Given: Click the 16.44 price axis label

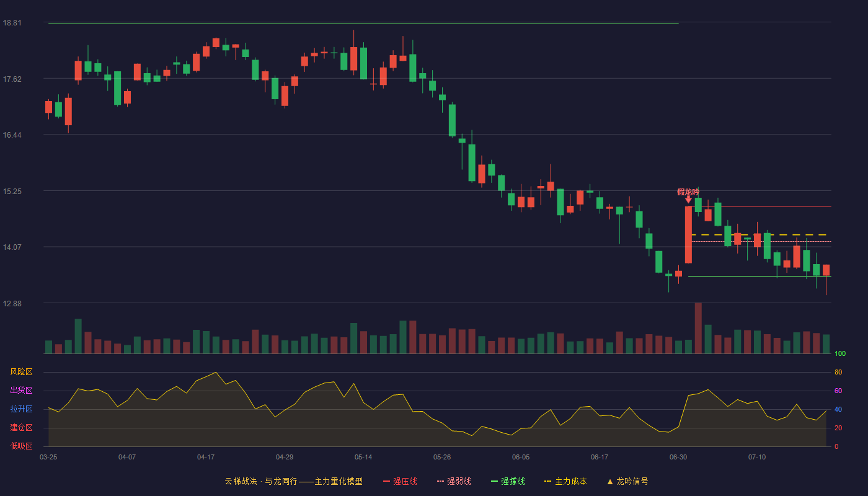Looking at the screenshot, I should (12, 135).
